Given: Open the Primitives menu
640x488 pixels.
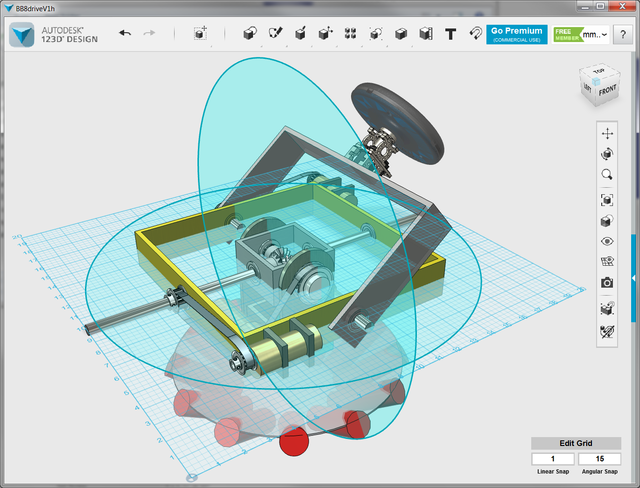Looking at the screenshot, I should click(x=250, y=33).
